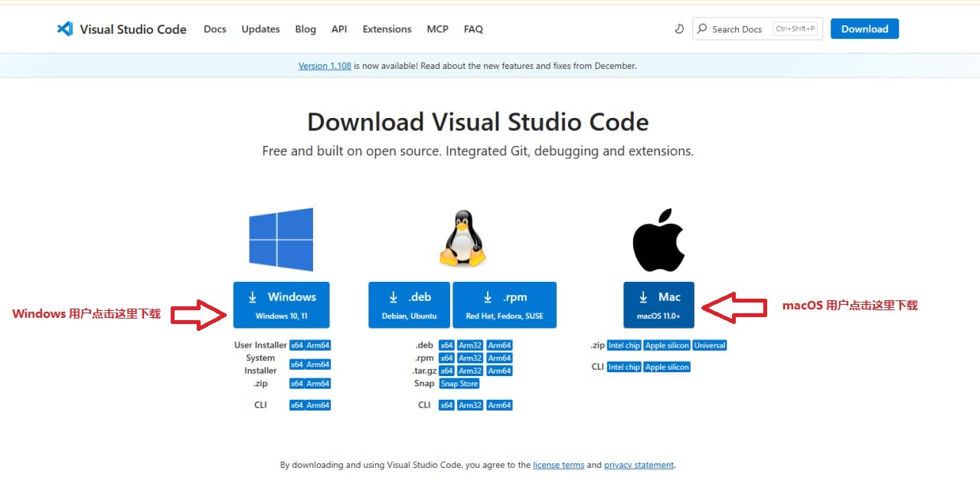Download the Mac macOS 11.0+ build

(x=658, y=305)
